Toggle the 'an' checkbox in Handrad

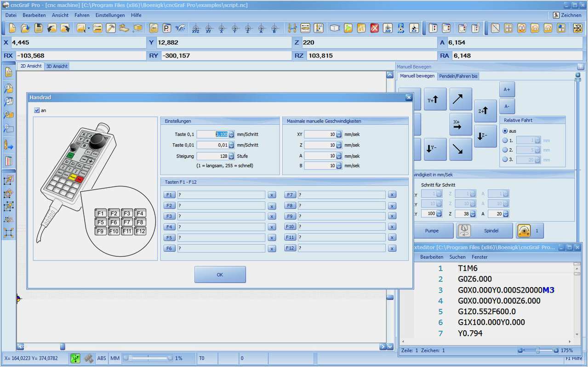pos(37,110)
